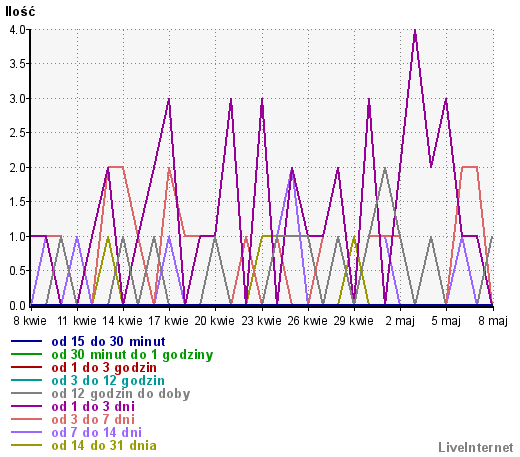Image resolution: width=520 pixels, height=457 pixels.
Task: Click the '0.5' y-axis value
Action: [x=17, y=271]
